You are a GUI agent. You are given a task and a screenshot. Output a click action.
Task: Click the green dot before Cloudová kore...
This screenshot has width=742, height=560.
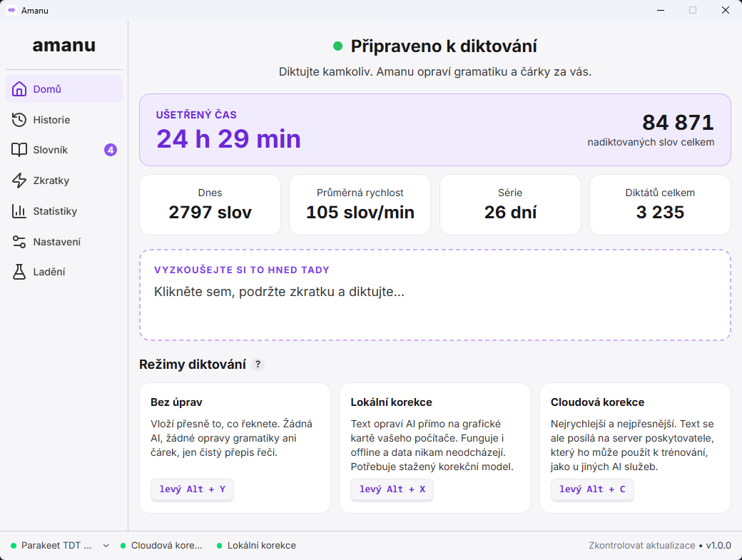point(123,546)
